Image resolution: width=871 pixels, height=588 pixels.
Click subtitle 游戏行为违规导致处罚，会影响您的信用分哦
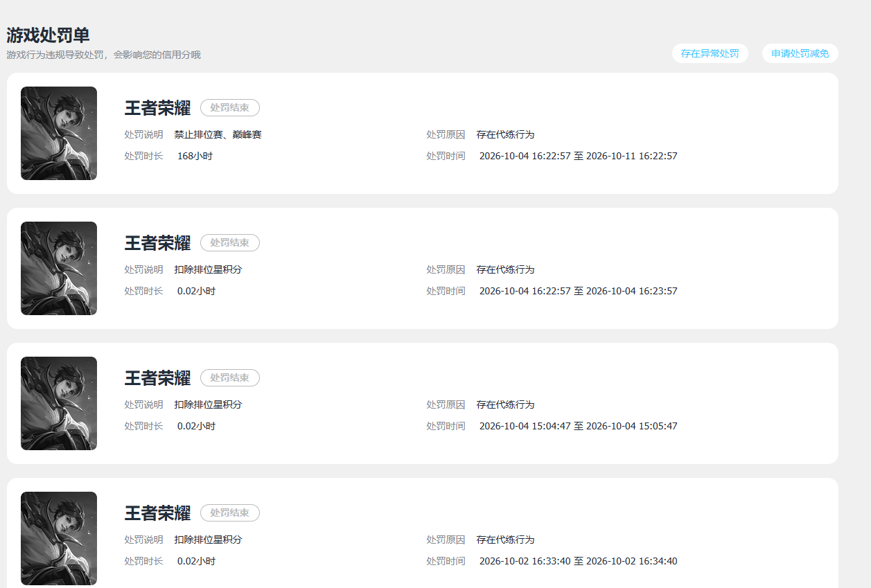pos(103,55)
